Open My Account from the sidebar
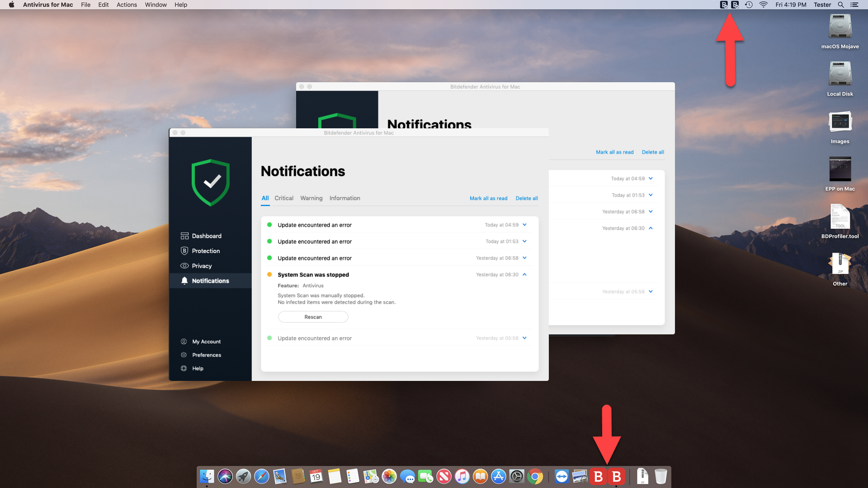Viewport: 868px width, 488px height. click(x=206, y=341)
